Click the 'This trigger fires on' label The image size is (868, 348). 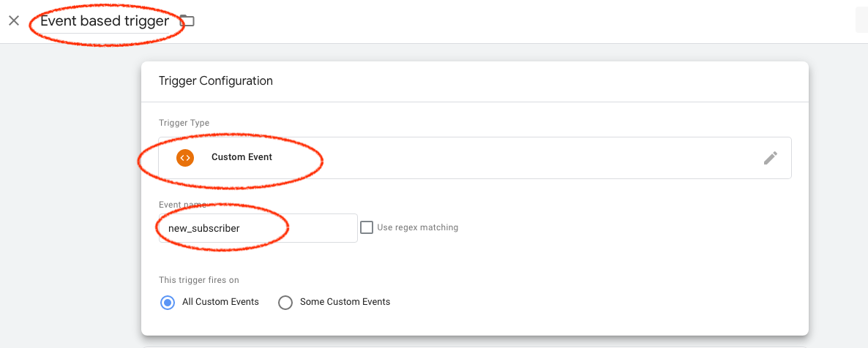click(199, 280)
